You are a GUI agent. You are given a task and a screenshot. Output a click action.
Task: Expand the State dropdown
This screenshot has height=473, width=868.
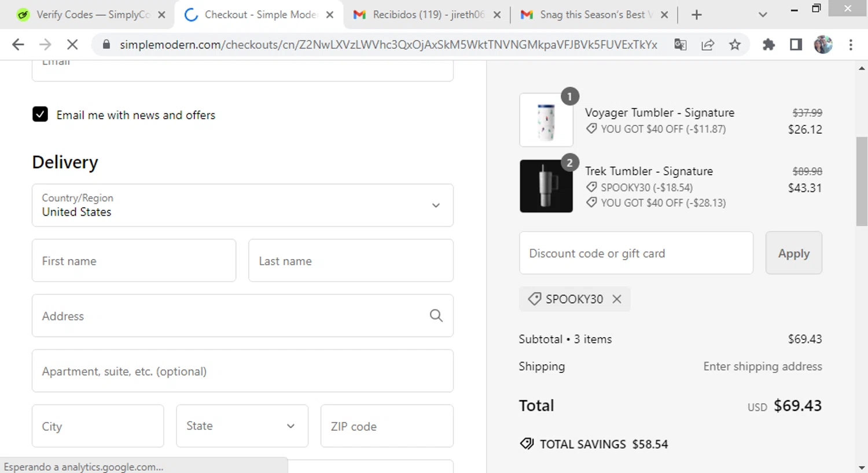click(x=242, y=426)
